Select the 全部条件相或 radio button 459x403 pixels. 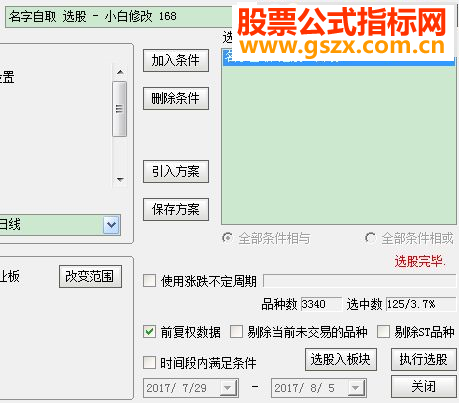coord(370,238)
